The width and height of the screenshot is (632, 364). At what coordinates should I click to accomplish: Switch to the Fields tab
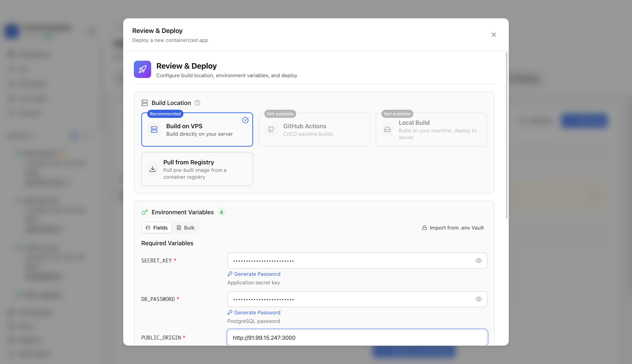point(156,228)
